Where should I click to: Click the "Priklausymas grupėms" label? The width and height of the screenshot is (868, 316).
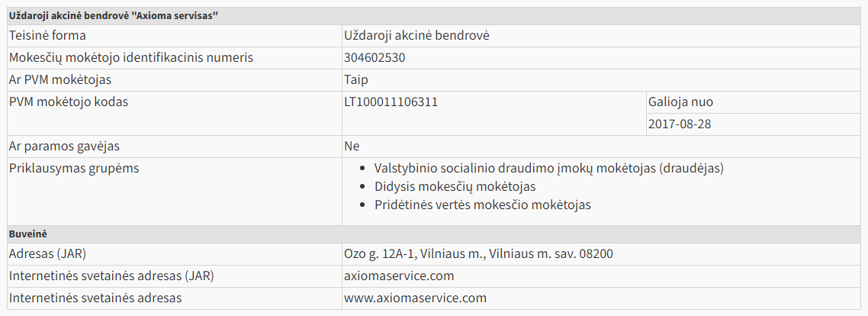click(74, 168)
